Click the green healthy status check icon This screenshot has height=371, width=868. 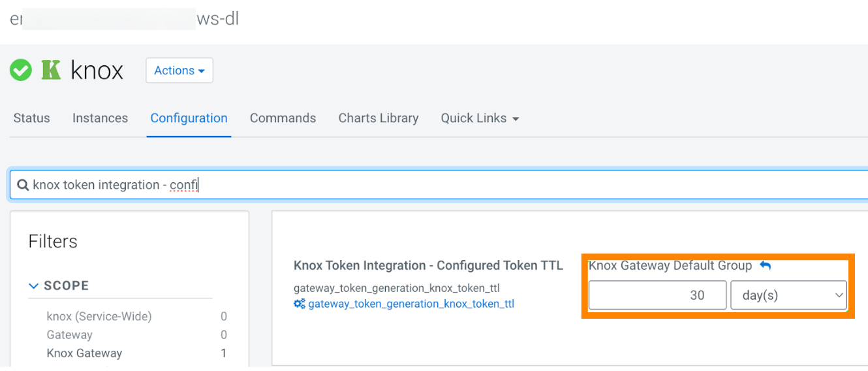(21, 70)
